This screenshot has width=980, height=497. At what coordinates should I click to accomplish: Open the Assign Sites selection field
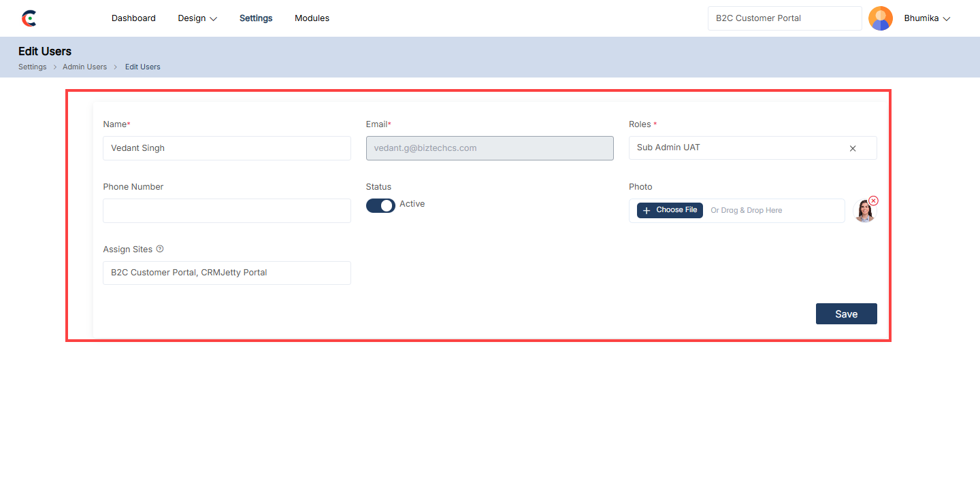[x=227, y=273]
